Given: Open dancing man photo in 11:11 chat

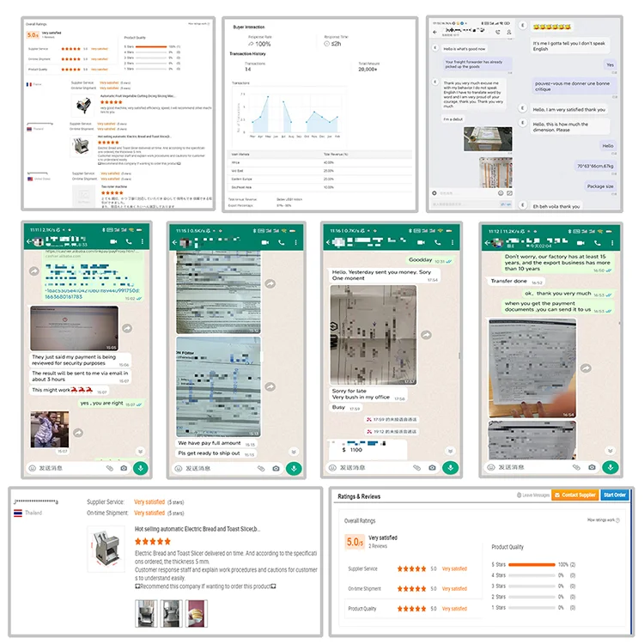Looking at the screenshot, I should pos(50,429).
